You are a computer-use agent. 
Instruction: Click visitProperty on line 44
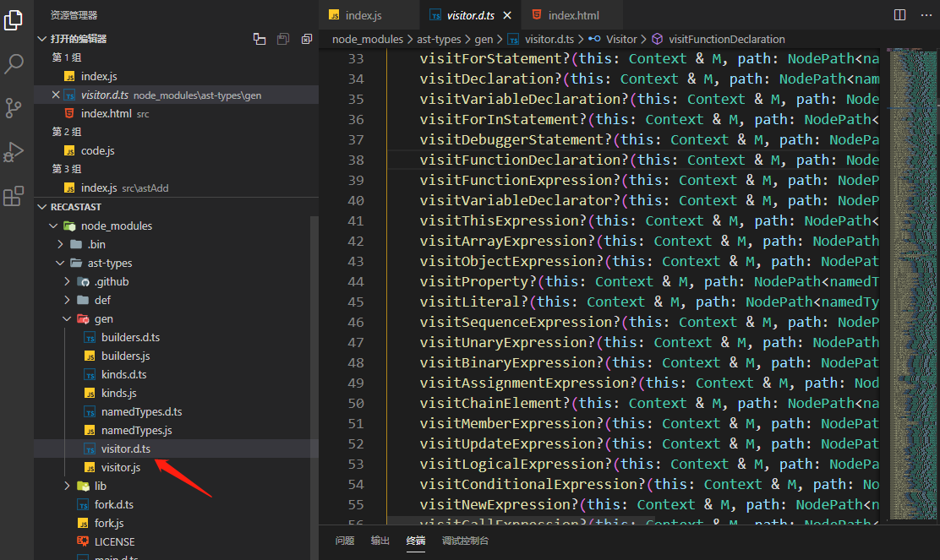pos(473,281)
